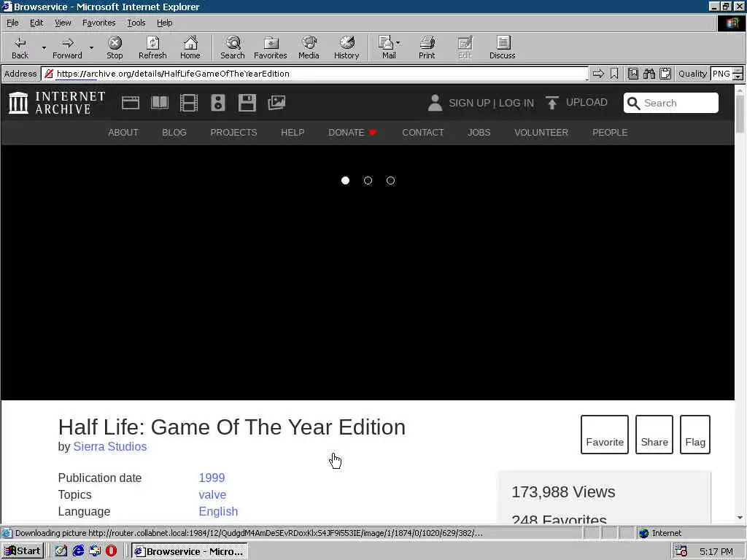Show the History panel
The width and height of the screenshot is (747, 560).
pyautogui.click(x=347, y=47)
